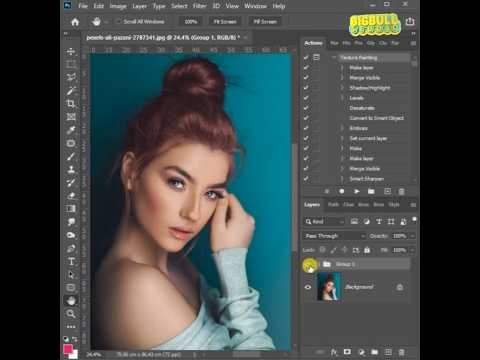The image size is (480, 360).
Task: Open the Window menu
Action: click(x=255, y=6)
